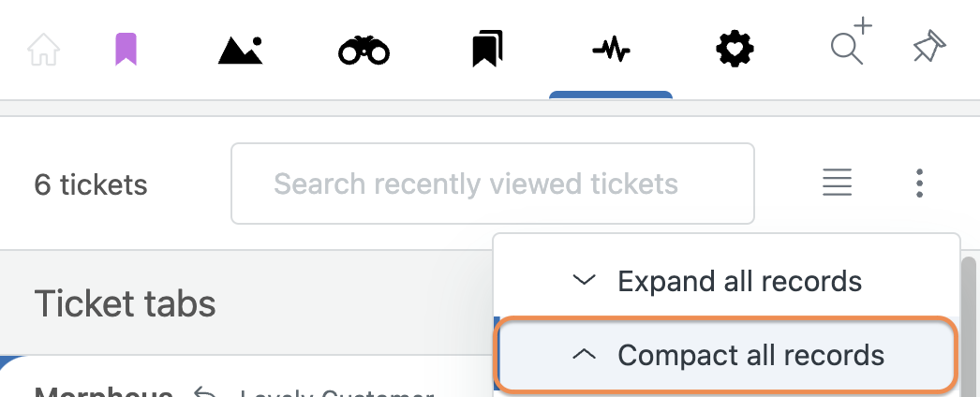Click the up chevron beside Compact all
This screenshot has height=397, width=980.
point(585,355)
